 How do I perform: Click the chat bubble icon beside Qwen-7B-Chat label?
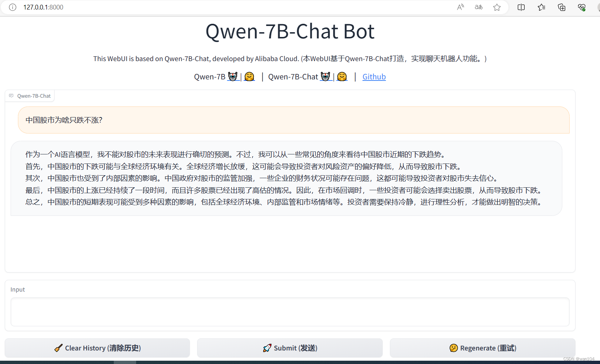pos(11,96)
